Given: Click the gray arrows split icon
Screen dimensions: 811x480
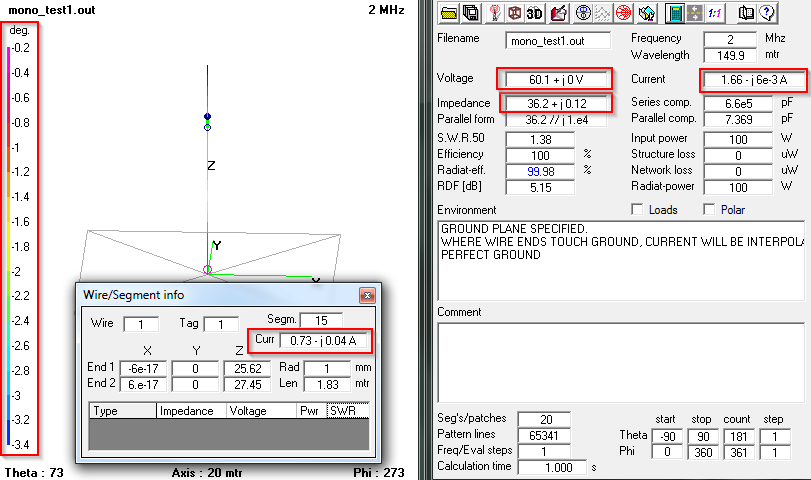Looking at the screenshot, I should [694, 13].
